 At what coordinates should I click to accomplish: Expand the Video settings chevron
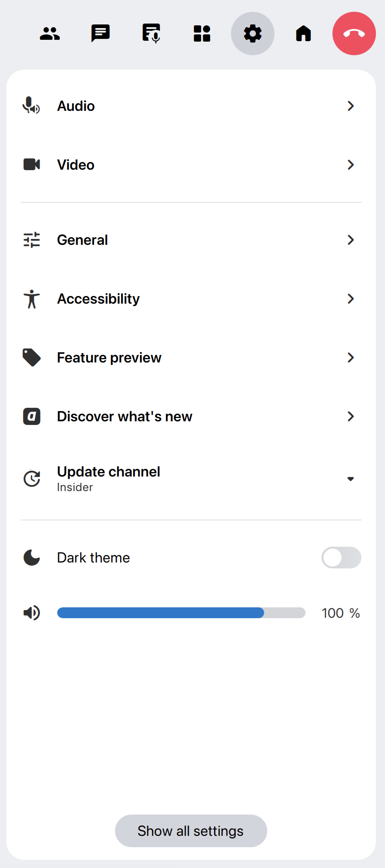[x=350, y=165]
